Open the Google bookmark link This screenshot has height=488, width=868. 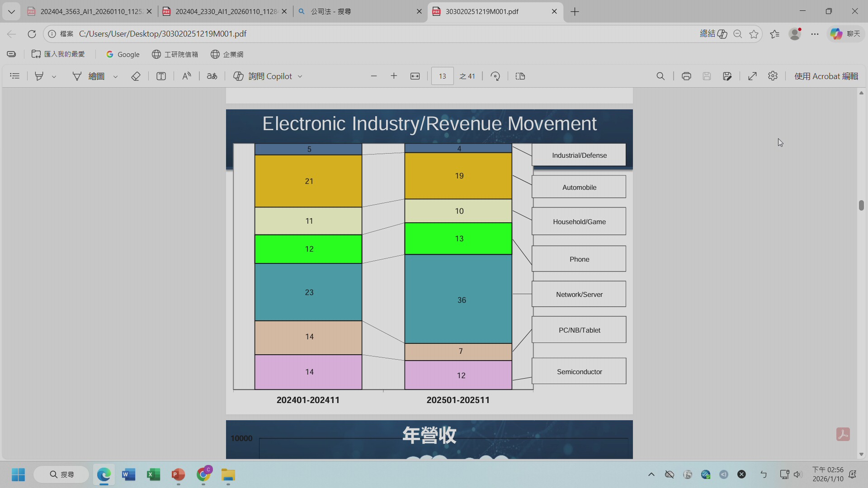pos(123,54)
